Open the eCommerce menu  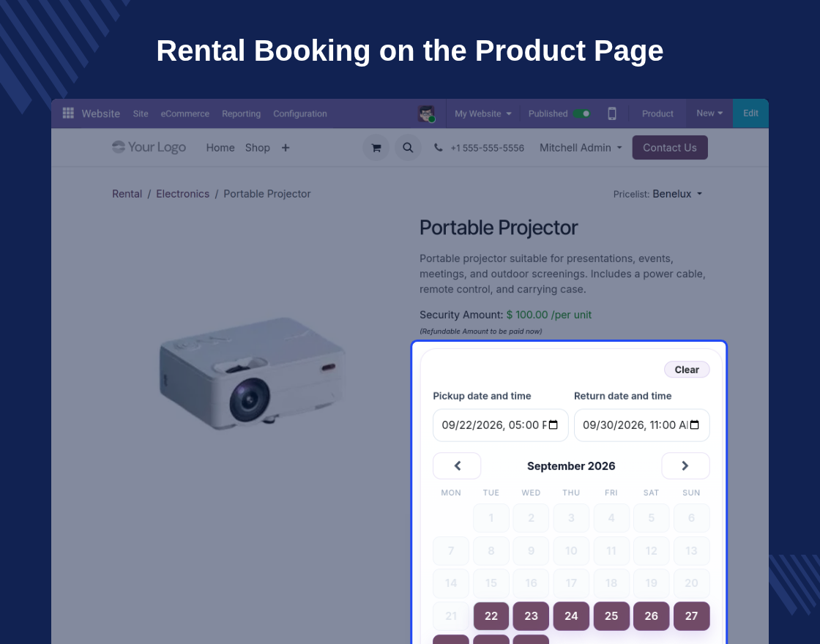(x=185, y=113)
